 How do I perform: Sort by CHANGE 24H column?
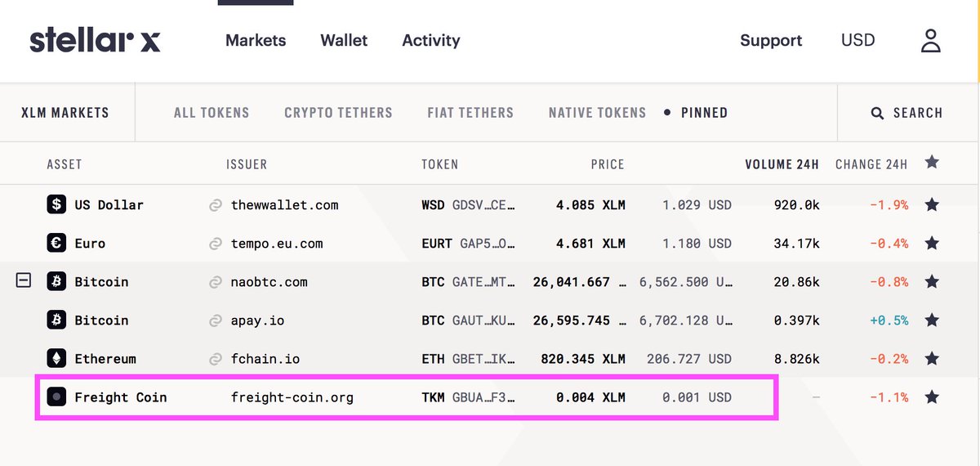[871, 164]
